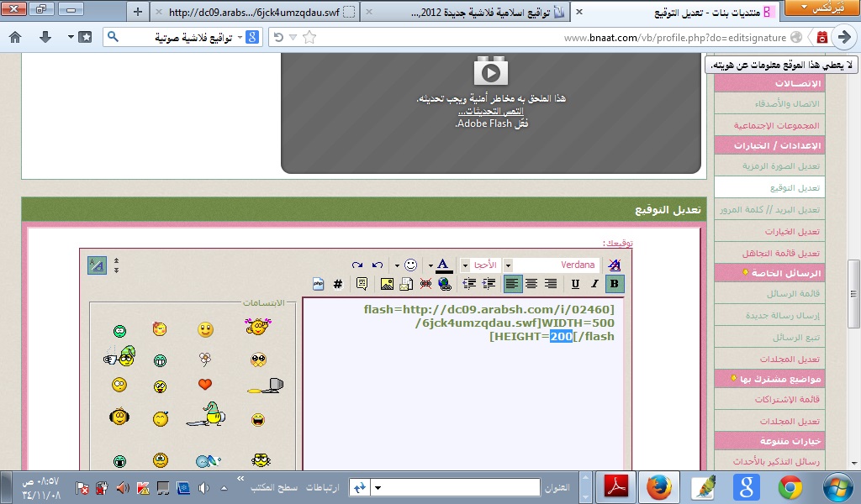Screen dimensions: 861x504
Task: Undo the last edit in the editor
Action: [x=378, y=265]
